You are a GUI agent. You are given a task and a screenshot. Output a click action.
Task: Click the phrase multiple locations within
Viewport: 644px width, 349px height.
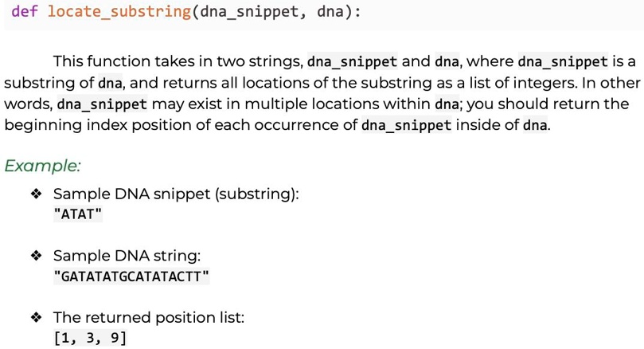click(338, 104)
